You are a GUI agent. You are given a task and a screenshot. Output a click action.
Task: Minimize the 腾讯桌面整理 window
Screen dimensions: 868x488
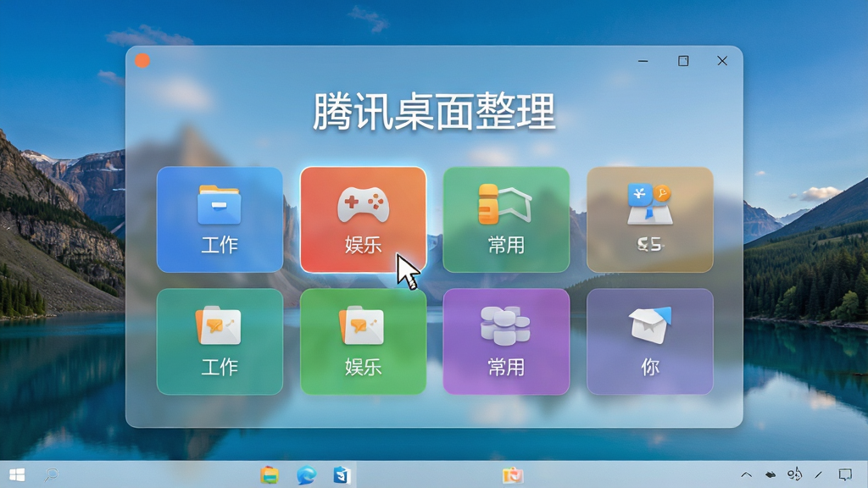pyautogui.click(x=643, y=61)
